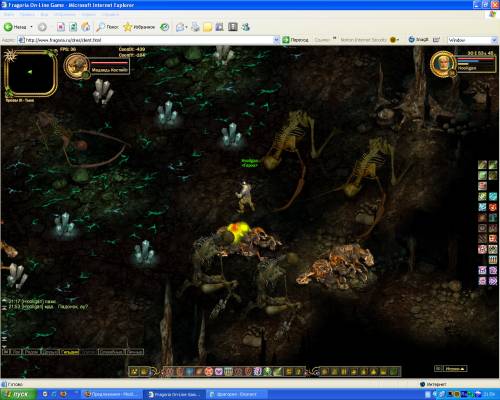500x400 pixels.
Task: Click the pink heart skill icon
Action: pyautogui.click(x=218, y=372)
